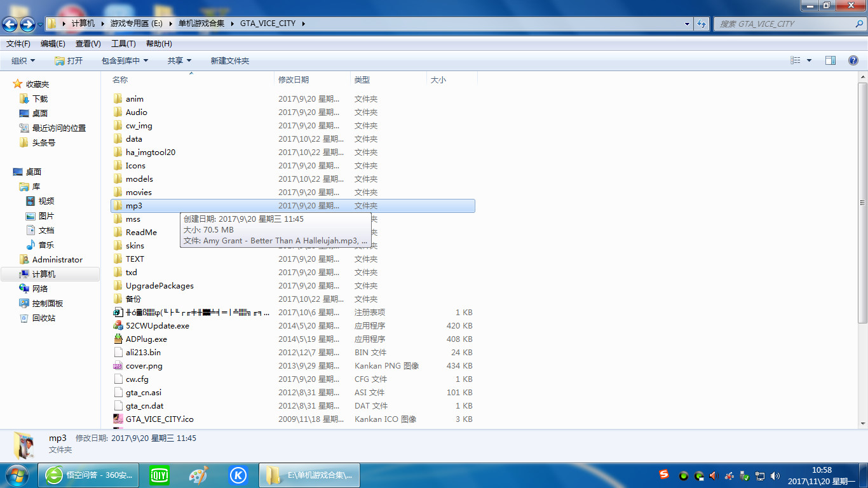Select 视频 library in navigation pane
868x488 pixels.
click(46, 201)
